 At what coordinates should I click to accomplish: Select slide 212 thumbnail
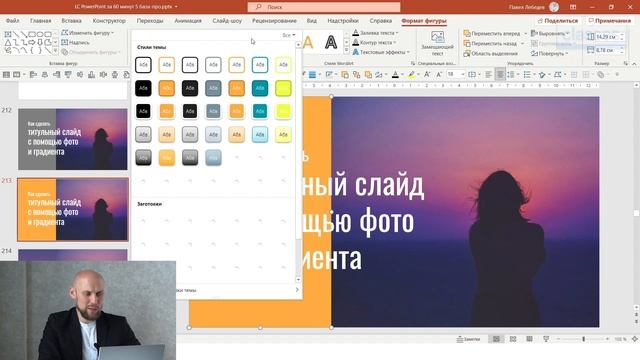[73, 139]
